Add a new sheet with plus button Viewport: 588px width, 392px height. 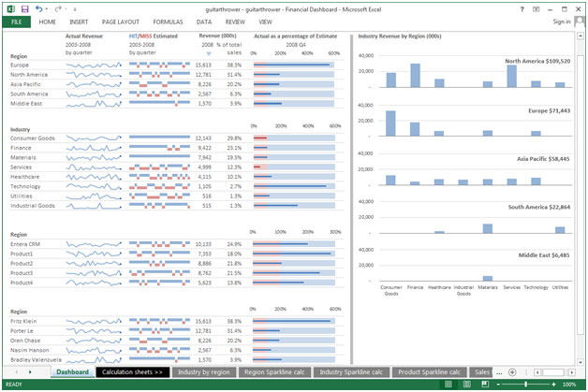(512, 372)
